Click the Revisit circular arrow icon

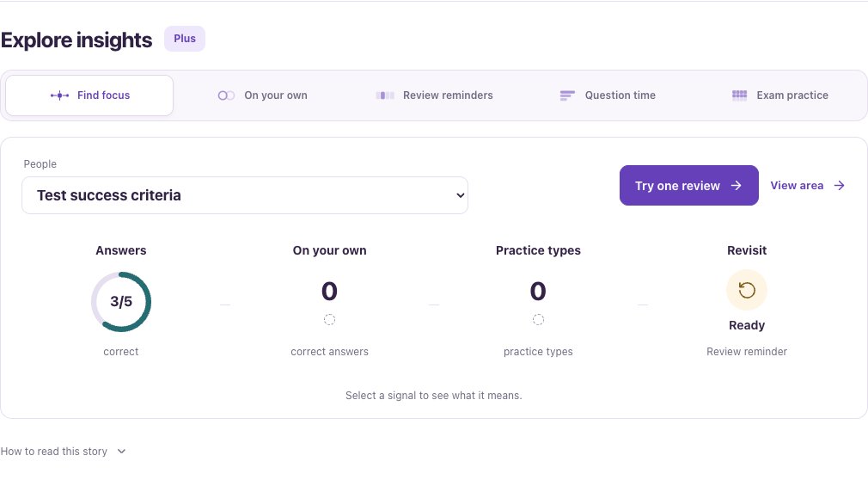click(747, 290)
